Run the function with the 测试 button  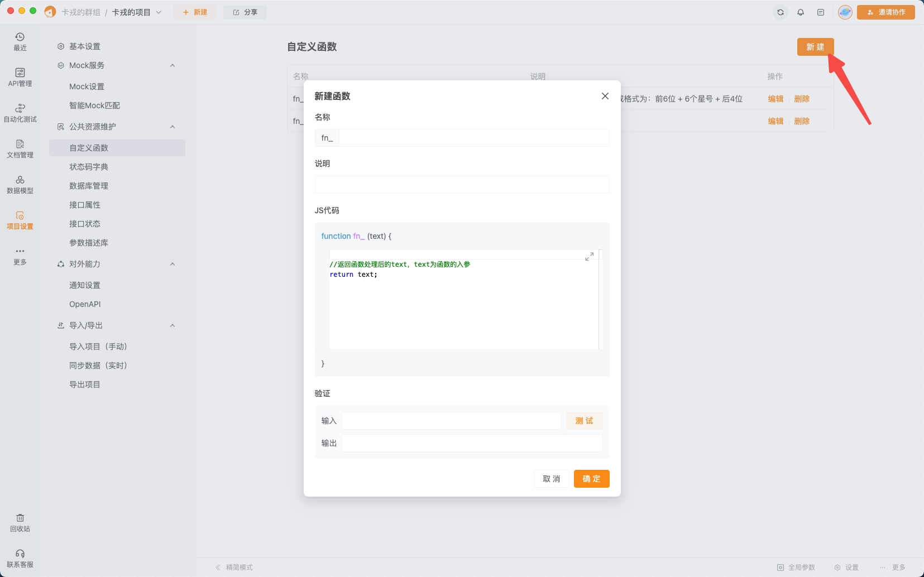(585, 421)
